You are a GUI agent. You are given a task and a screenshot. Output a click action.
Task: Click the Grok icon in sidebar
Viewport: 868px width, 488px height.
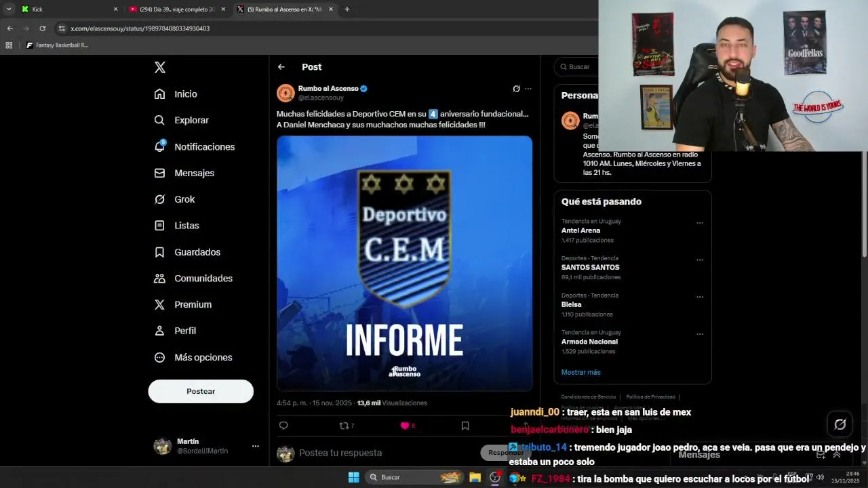(159, 199)
